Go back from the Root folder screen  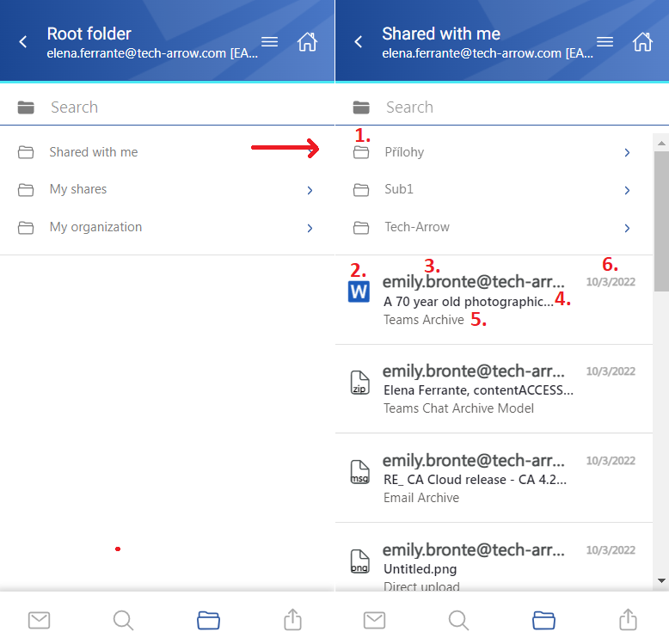23,42
